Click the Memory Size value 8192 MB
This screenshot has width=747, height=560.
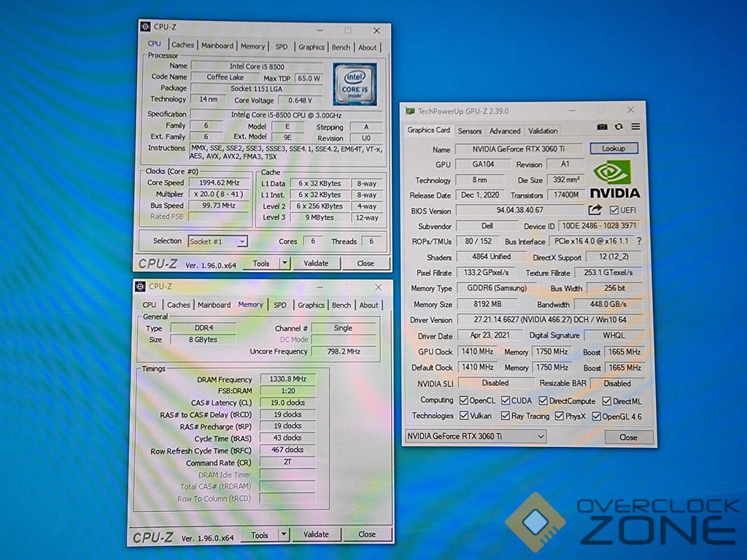coord(487,304)
